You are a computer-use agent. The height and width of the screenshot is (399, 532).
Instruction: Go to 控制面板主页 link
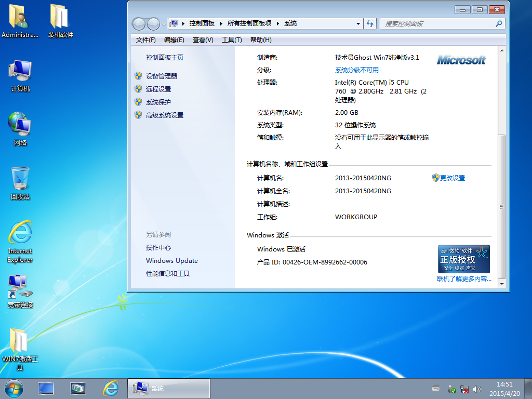pyautogui.click(x=165, y=57)
